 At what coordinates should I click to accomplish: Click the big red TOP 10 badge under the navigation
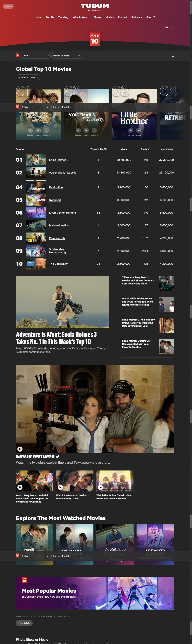[95, 39]
